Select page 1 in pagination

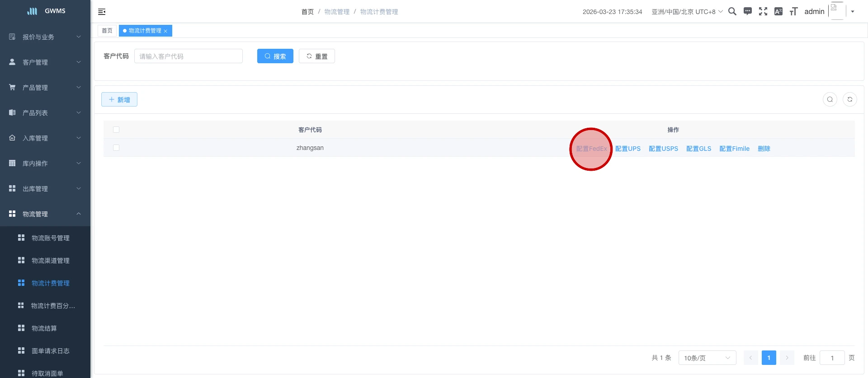point(769,358)
